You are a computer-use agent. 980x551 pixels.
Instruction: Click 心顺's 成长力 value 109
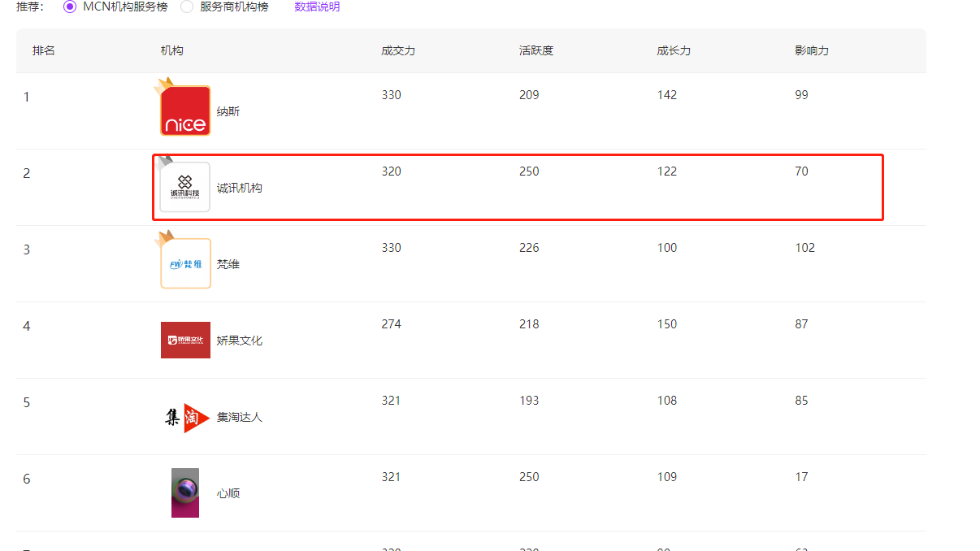[667, 477]
